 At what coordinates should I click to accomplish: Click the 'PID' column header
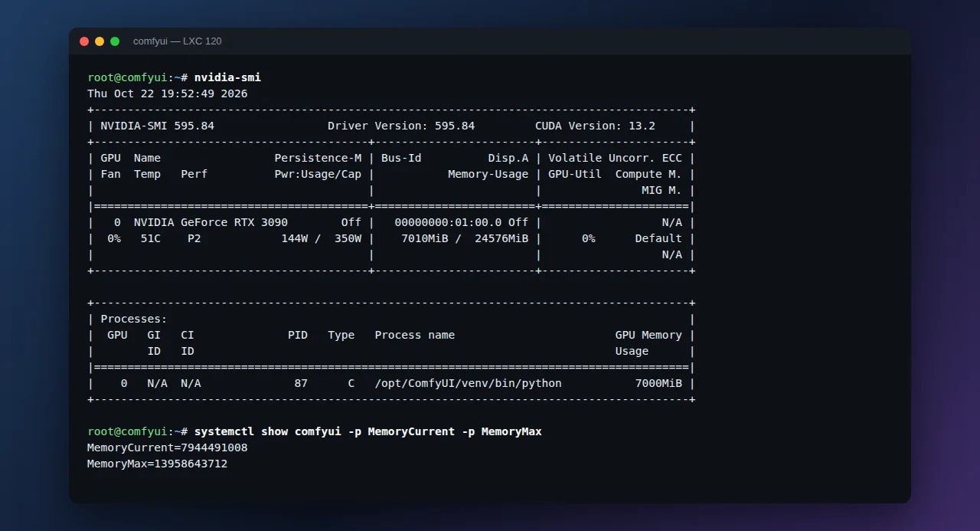(x=298, y=335)
